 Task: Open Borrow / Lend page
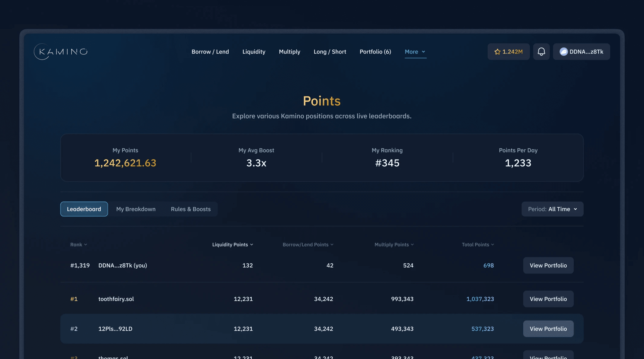[x=210, y=52]
